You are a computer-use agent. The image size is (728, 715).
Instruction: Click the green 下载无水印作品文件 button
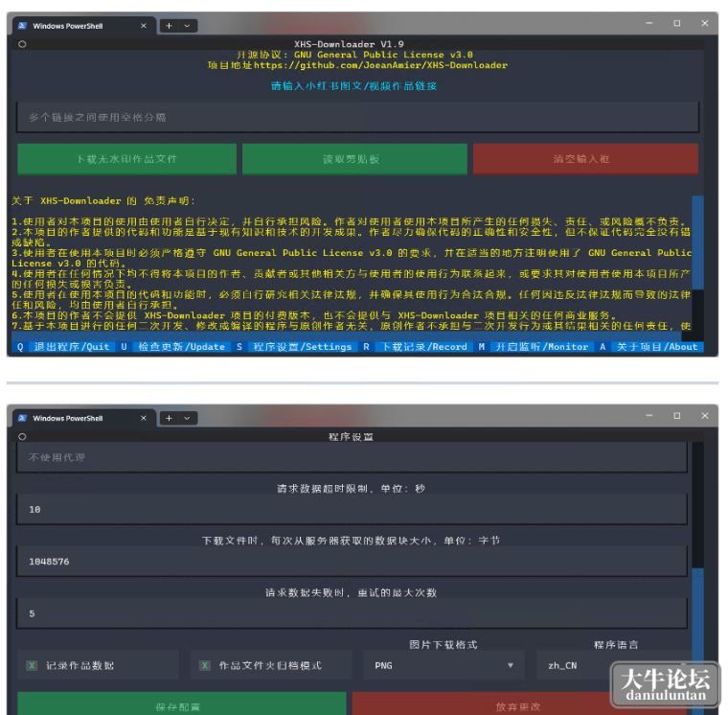click(x=126, y=159)
